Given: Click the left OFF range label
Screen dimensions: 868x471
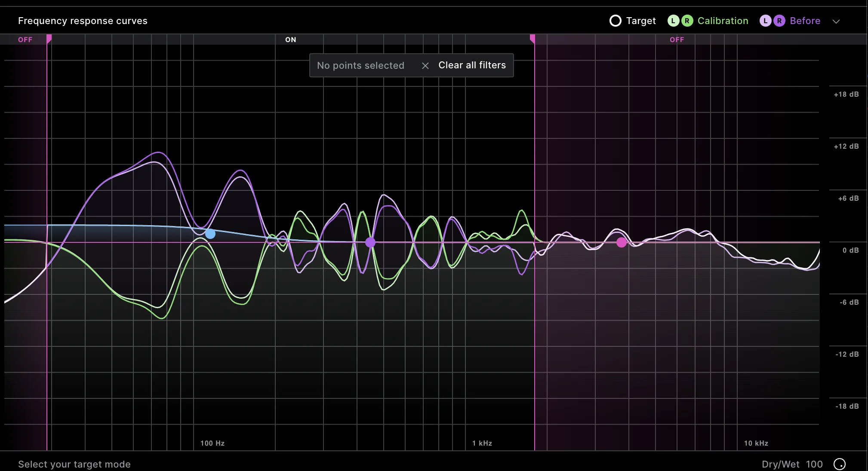Looking at the screenshot, I should (25, 40).
